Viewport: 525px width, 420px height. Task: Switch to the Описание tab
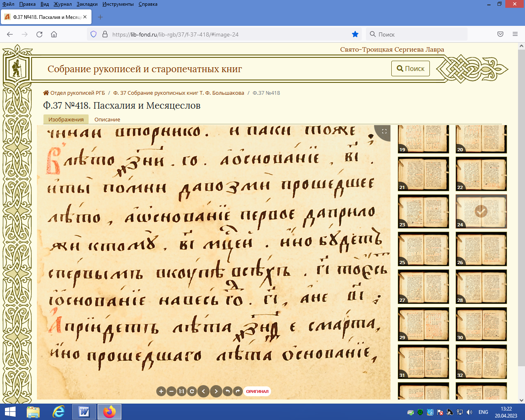click(107, 119)
